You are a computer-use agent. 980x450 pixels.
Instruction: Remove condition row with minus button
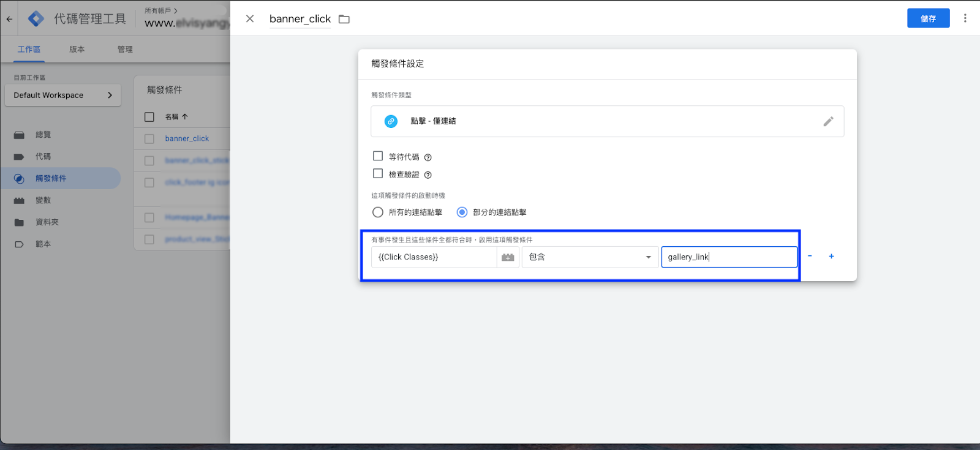click(x=810, y=257)
